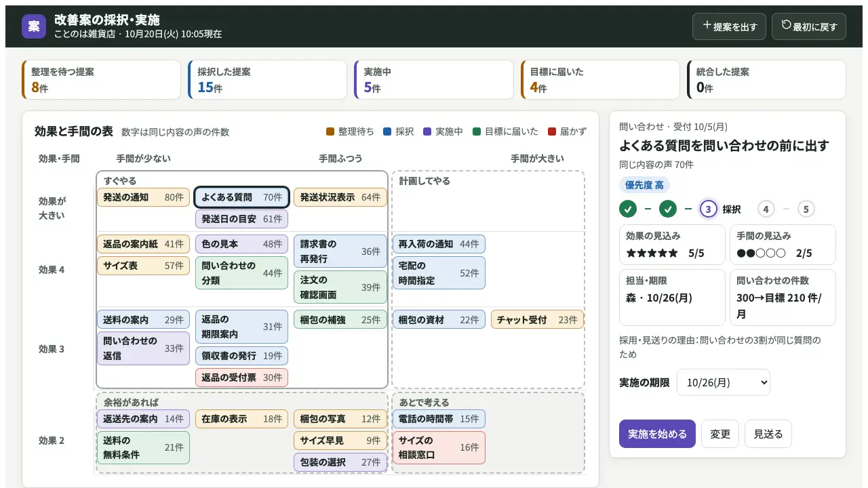The image size is (868, 488).
Task: Click the 整理待ち legend swatch
Action: pyautogui.click(x=330, y=131)
